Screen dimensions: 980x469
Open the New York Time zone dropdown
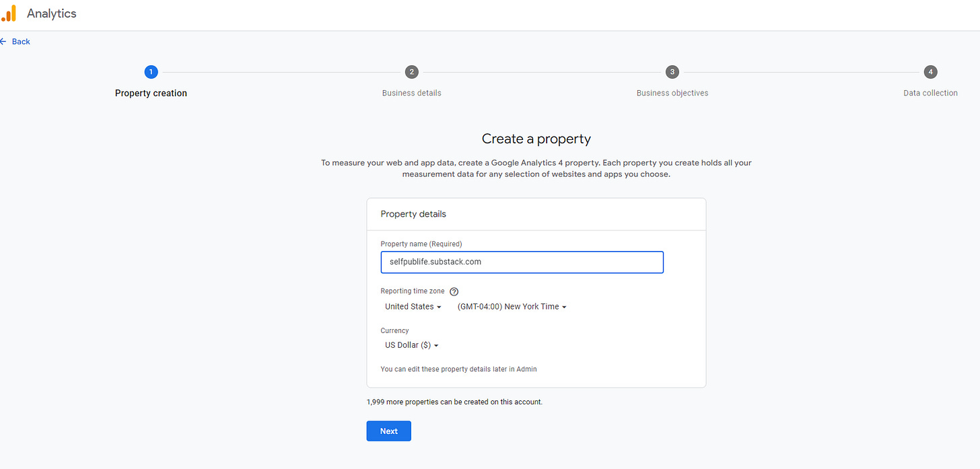click(x=511, y=306)
